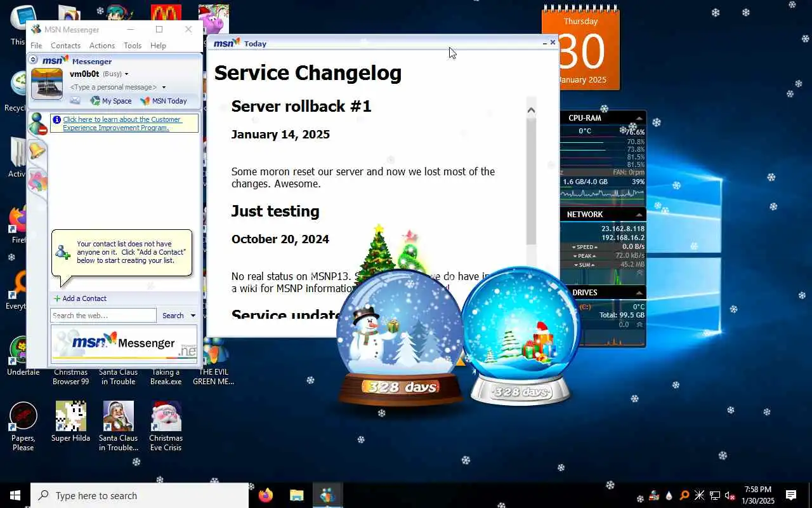The width and height of the screenshot is (812, 508).
Task: Click the snowman snow globe countdown gadget
Action: coord(400,337)
